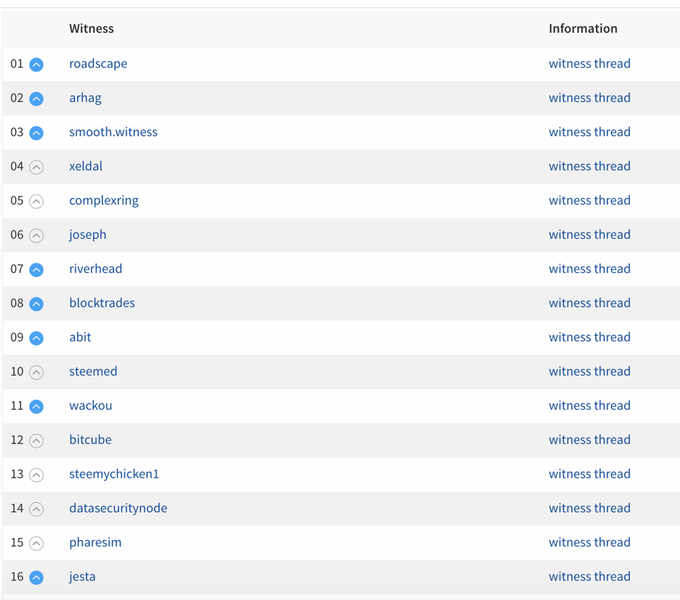Viewport: 680px width, 600px height.
Task: Click the Information column header
Action: [x=583, y=29]
